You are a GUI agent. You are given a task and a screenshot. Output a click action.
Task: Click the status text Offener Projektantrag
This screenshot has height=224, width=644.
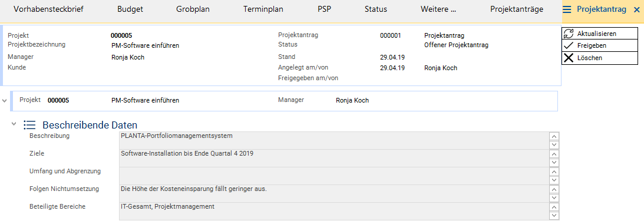click(x=456, y=45)
